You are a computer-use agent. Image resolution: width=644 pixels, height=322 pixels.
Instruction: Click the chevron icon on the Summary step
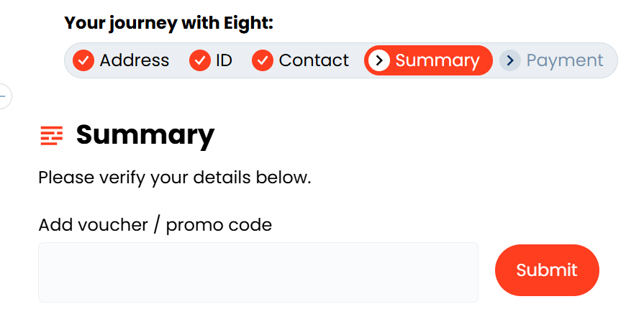pyautogui.click(x=378, y=60)
